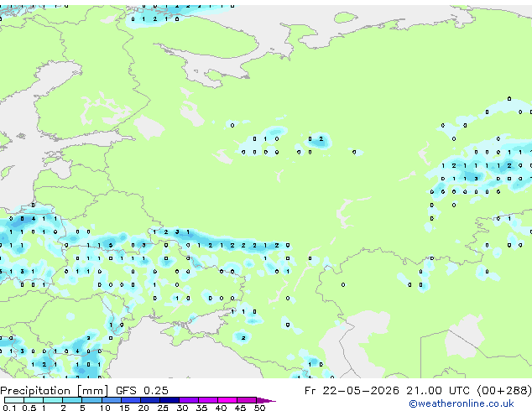The height and width of the screenshot is (411, 532).
Task: Click the legend label "40"
Action: tap(221, 408)
